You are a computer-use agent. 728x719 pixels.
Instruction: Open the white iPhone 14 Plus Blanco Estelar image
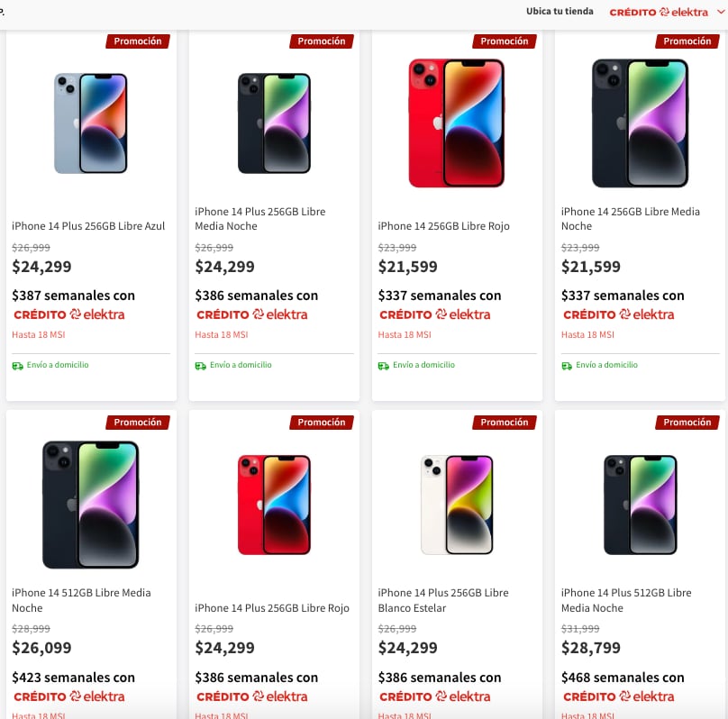(456, 504)
